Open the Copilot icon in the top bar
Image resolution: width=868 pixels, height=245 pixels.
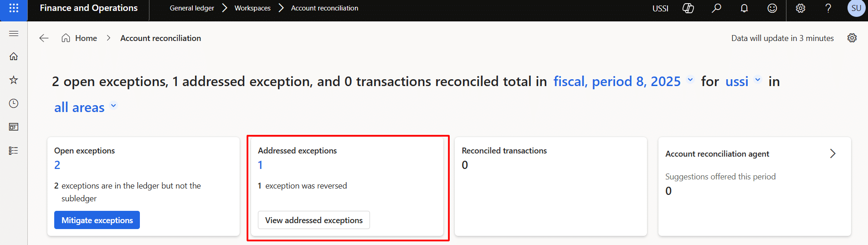(x=688, y=8)
